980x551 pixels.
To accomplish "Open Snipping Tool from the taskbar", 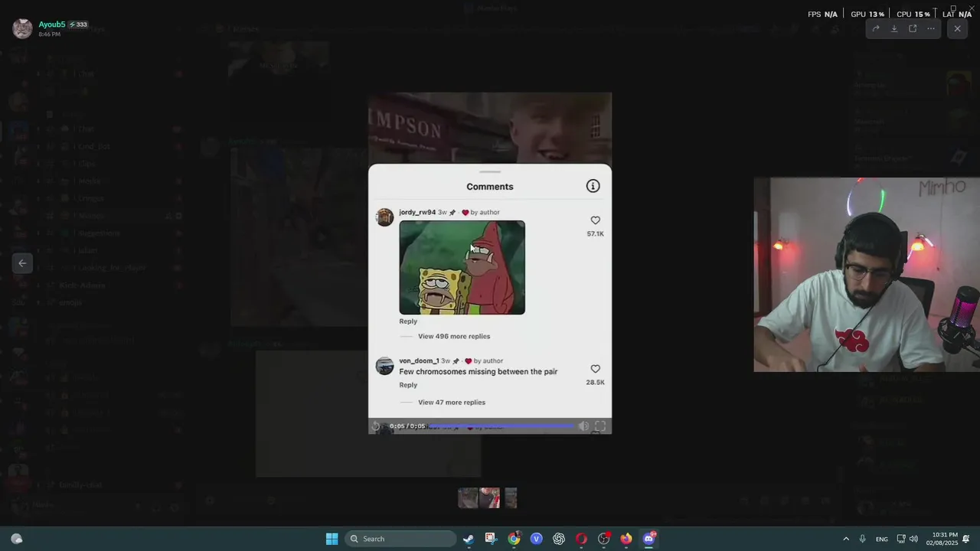I will [x=491, y=539].
